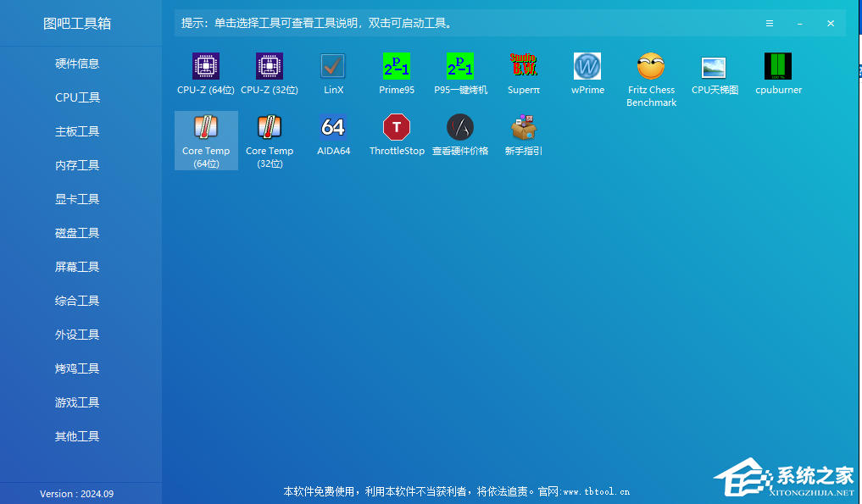This screenshot has width=862, height=504.
Task: Select the CPU-Z (64位) tool icon
Action: (x=206, y=67)
